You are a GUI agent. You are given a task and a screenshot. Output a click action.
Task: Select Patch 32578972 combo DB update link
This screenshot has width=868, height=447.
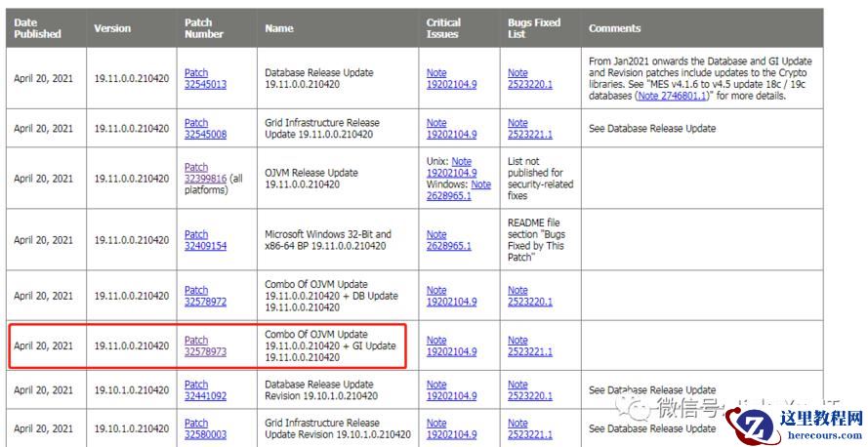coord(205,296)
